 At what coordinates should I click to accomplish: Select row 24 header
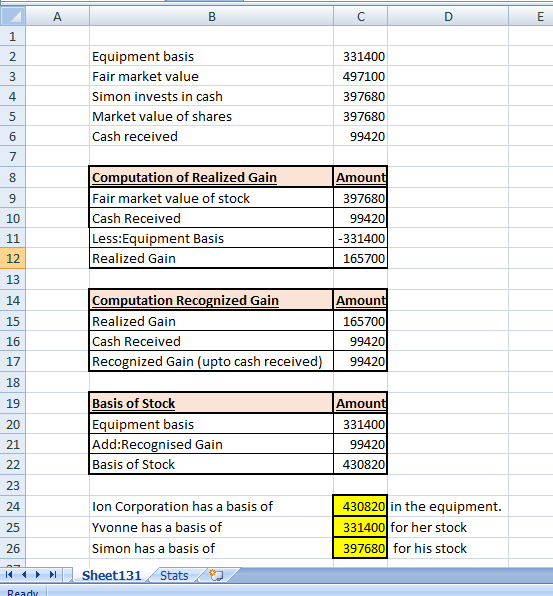13,506
